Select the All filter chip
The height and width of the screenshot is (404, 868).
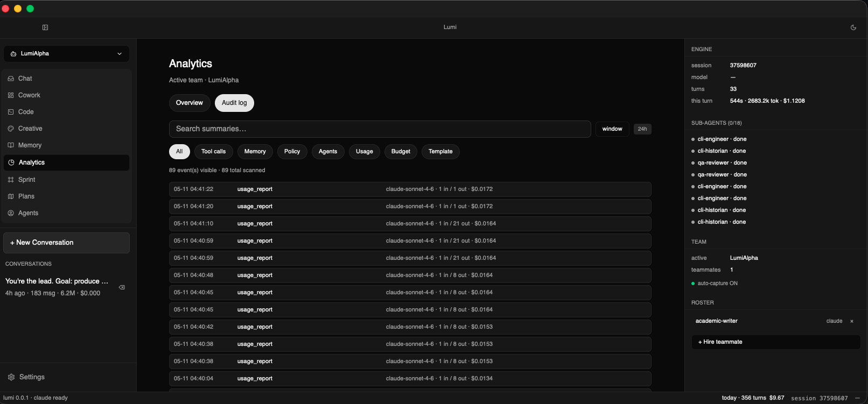[179, 152]
